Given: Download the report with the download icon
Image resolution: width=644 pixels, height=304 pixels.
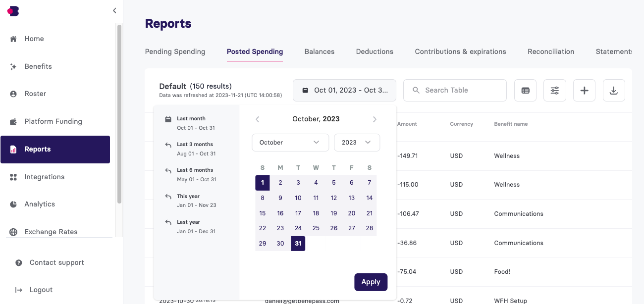Looking at the screenshot, I should (614, 91).
